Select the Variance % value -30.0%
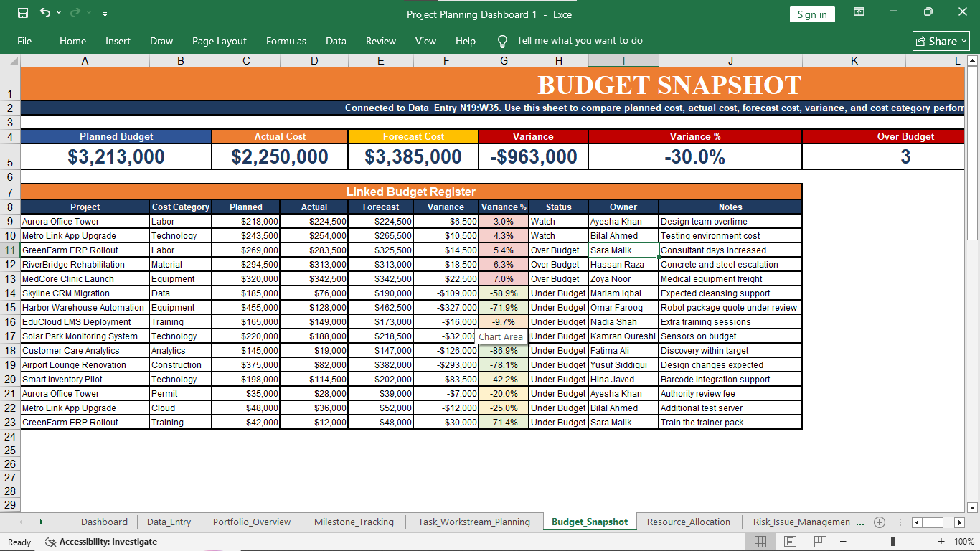Viewport: 980px width, 551px height. 694,156
